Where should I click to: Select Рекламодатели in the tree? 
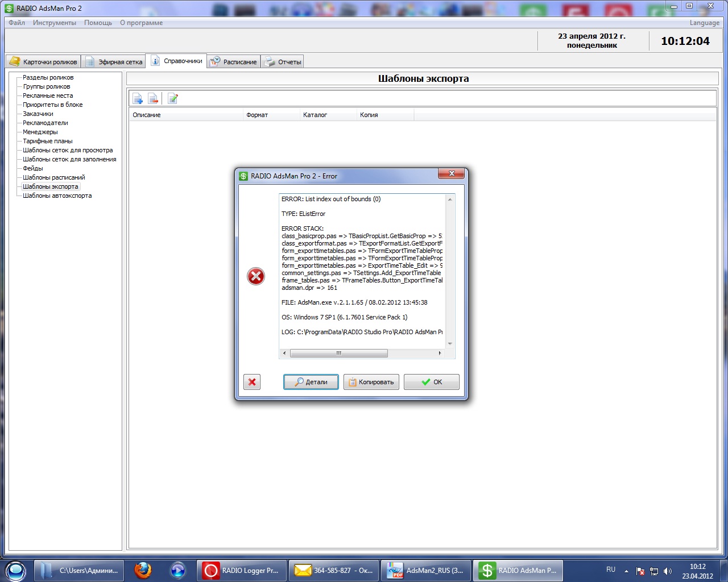(x=45, y=123)
